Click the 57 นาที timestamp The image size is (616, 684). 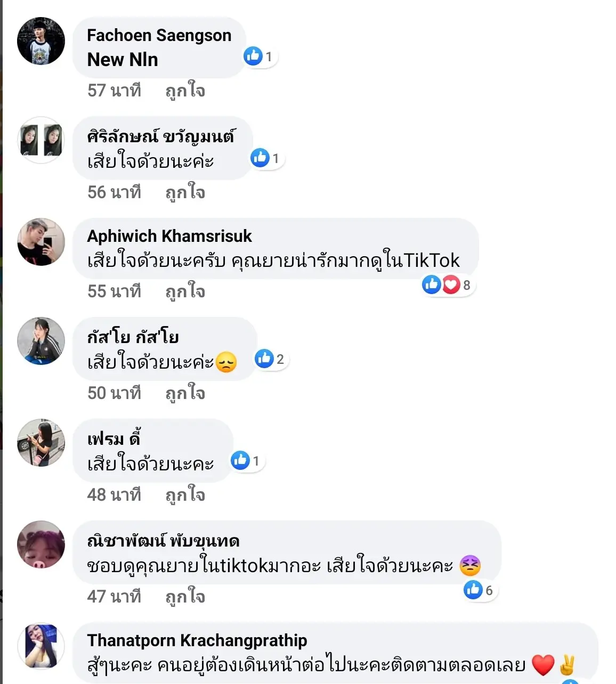[114, 91]
